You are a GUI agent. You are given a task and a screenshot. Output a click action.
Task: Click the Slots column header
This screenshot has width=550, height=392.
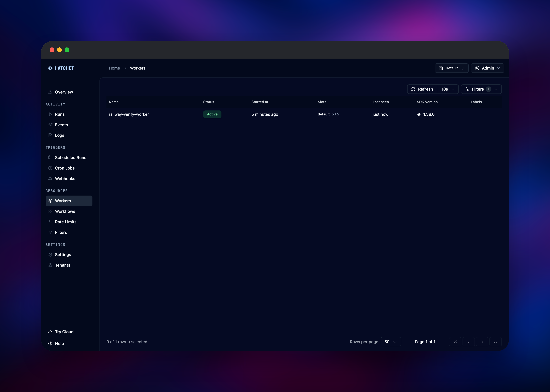[x=322, y=102]
